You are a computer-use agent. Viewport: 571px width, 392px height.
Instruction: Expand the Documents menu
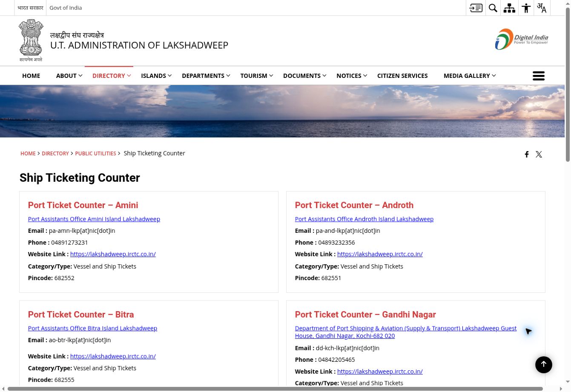[305, 76]
